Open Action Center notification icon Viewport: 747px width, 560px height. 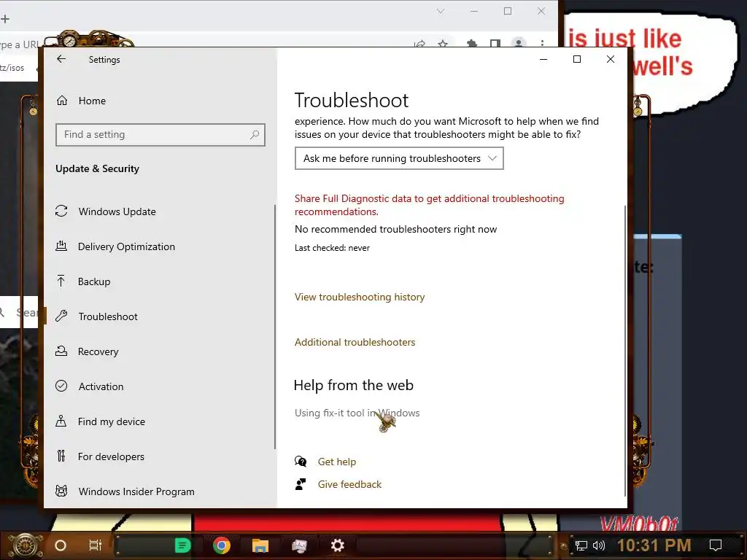click(716, 545)
